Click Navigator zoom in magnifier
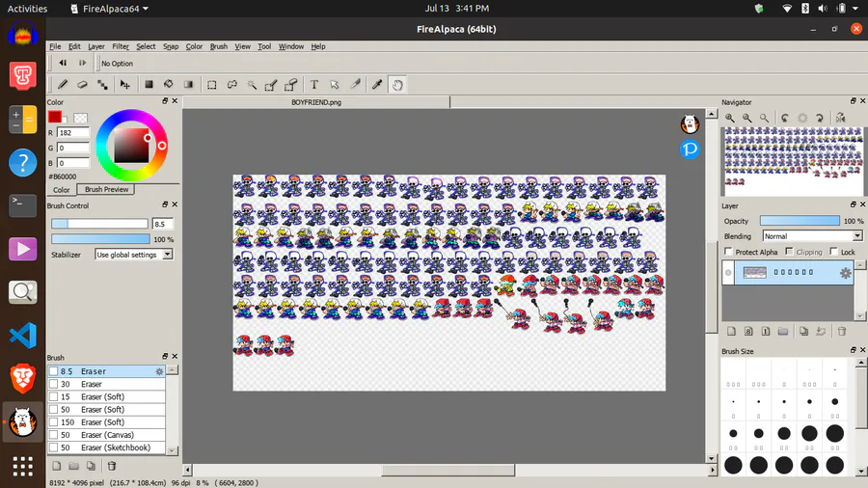This screenshot has width=868, height=488. (730, 118)
